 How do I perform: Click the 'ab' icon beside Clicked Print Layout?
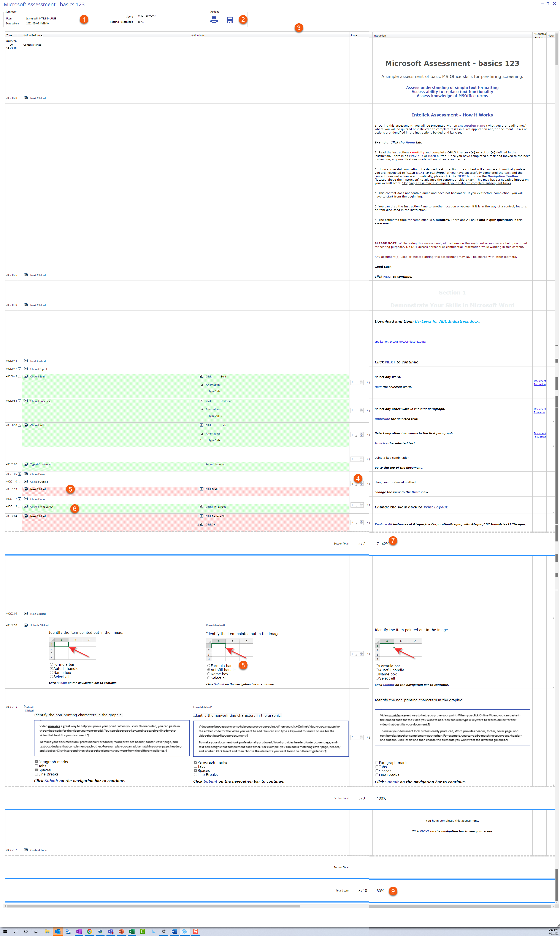(26, 506)
